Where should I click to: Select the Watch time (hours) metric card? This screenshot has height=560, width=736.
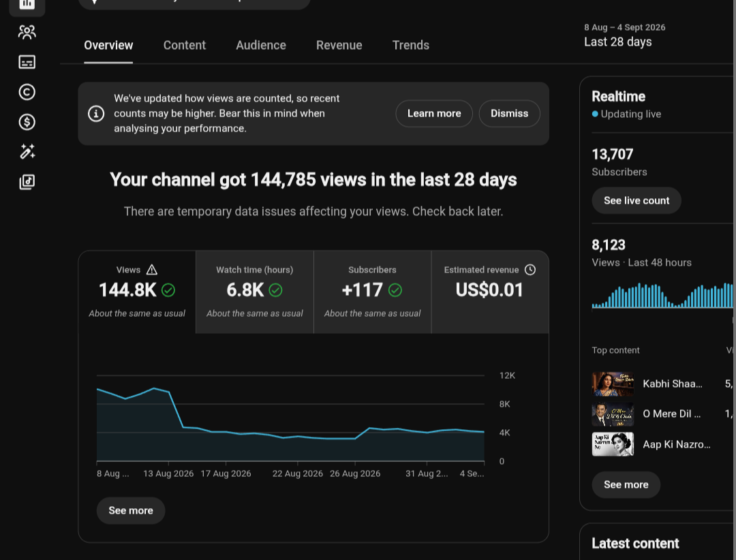(x=255, y=292)
